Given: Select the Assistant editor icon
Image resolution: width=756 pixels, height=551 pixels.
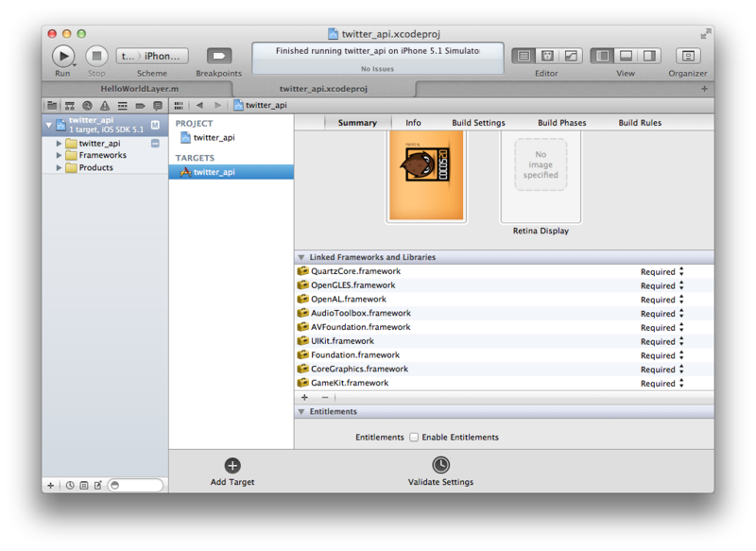Looking at the screenshot, I should [x=547, y=56].
